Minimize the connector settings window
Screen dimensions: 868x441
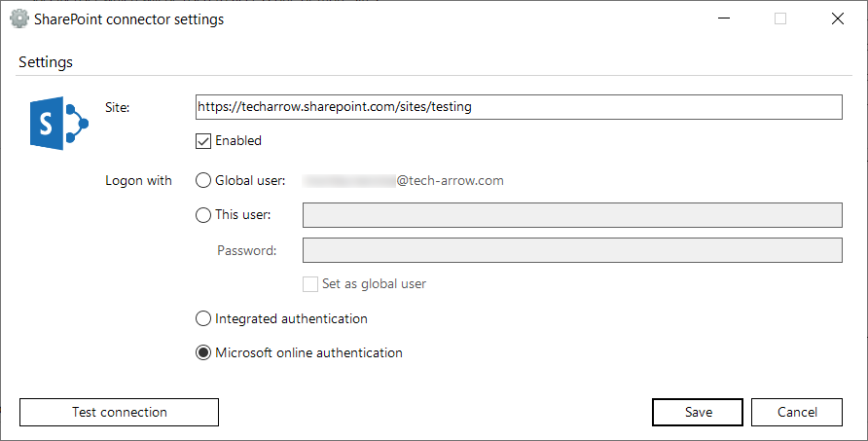point(723,18)
